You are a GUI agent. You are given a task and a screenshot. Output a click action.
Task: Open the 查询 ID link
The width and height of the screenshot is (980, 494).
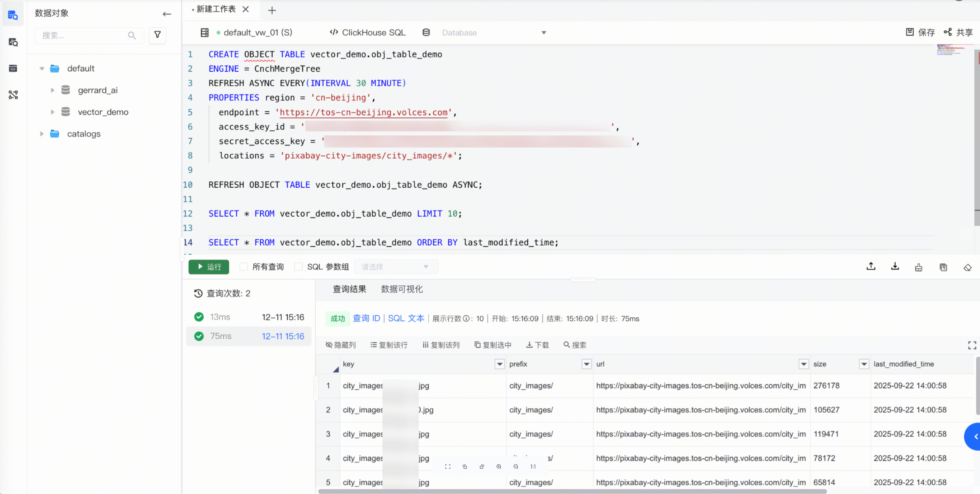tap(366, 318)
